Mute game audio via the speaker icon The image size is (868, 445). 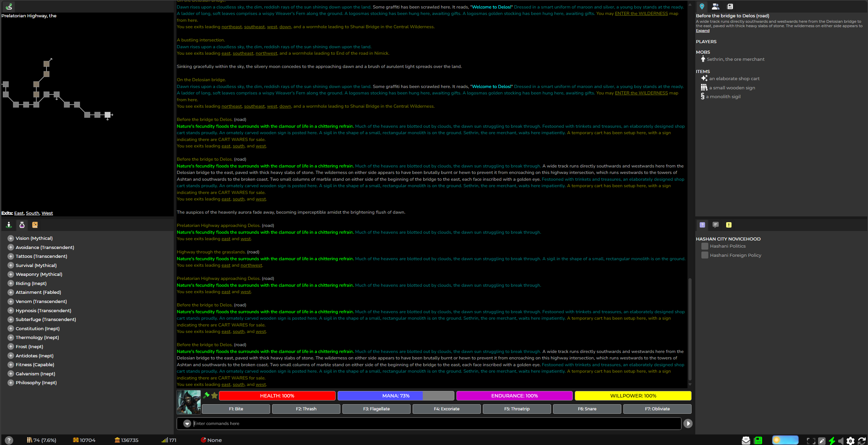pyautogui.click(x=841, y=440)
